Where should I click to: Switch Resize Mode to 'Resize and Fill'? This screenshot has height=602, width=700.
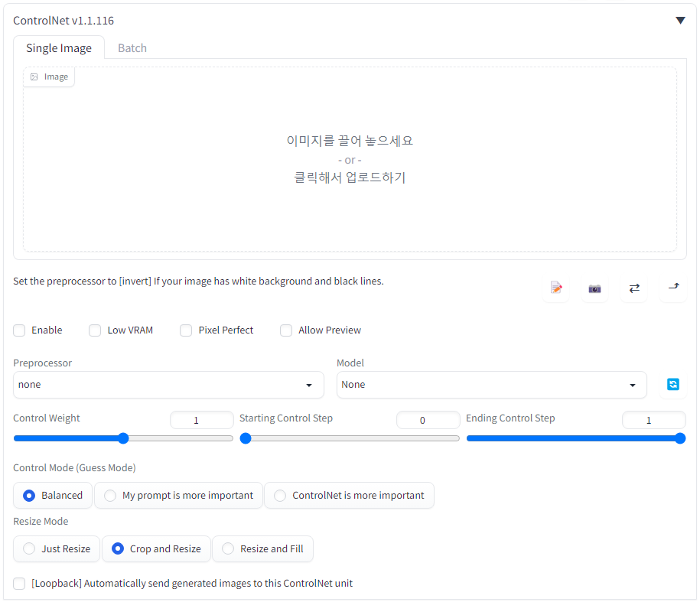227,548
